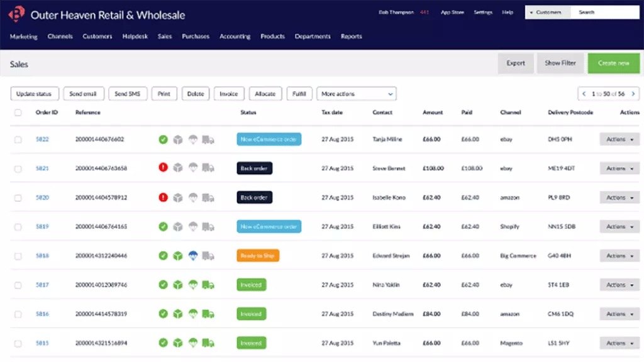644x362 pixels.
Task: Select the checkbox for order 5822
Action: coord(18,140)
